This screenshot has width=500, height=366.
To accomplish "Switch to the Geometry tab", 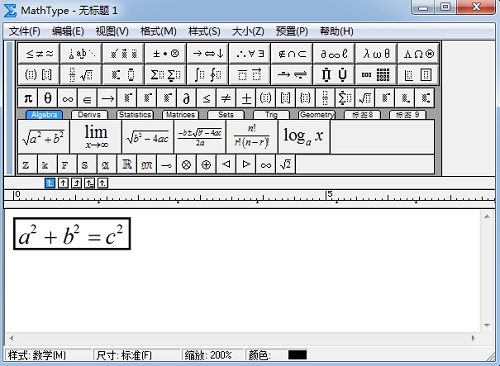I will click(317, 115).
